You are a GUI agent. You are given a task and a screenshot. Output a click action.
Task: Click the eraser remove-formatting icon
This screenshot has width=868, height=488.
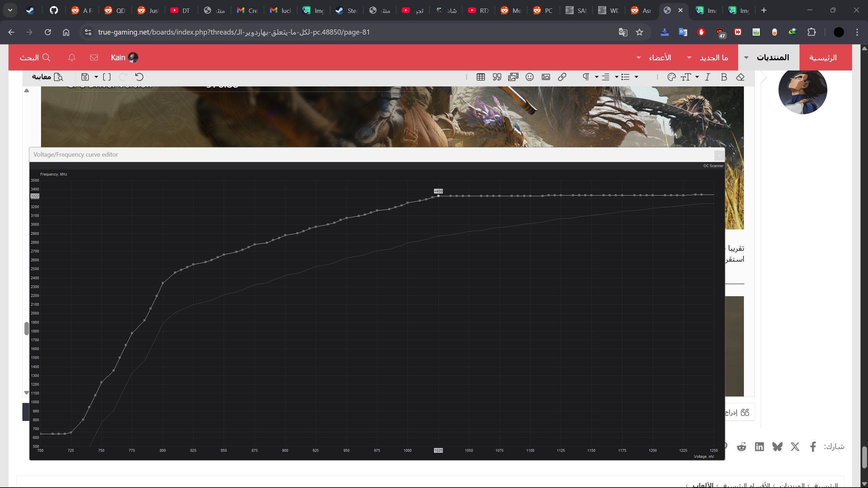click(740, 77)
